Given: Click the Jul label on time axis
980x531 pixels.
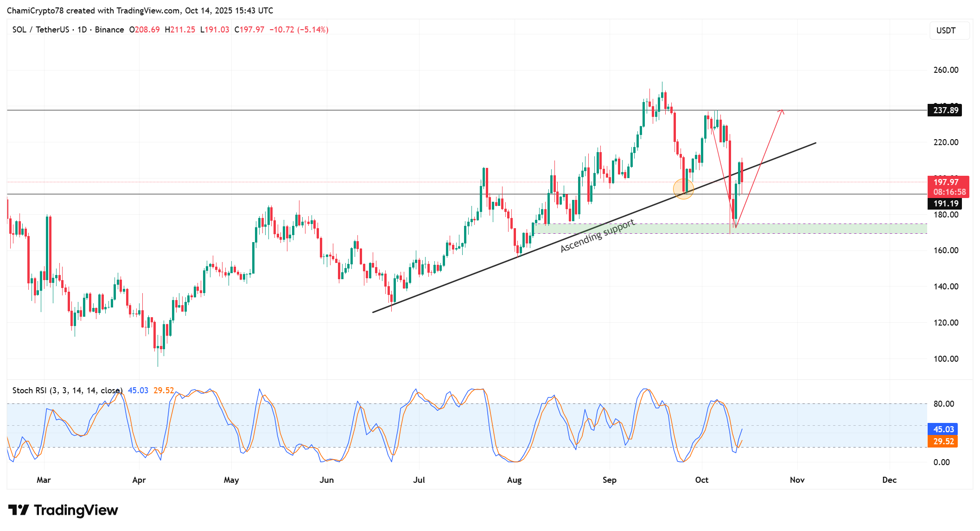Looking at the screenshot, I should pos(419,480).
